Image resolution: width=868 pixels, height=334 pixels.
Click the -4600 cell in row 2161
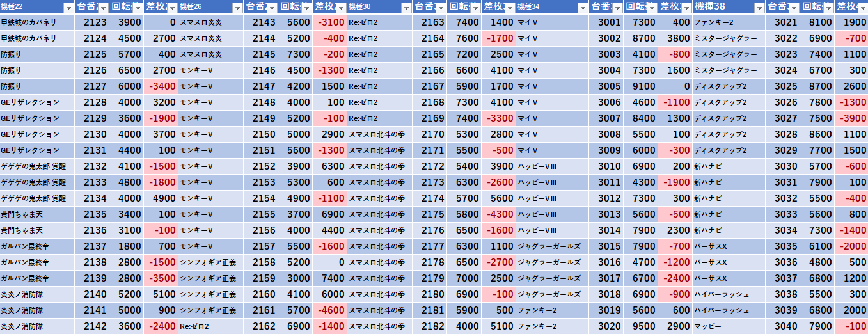[x=330, y=310]
